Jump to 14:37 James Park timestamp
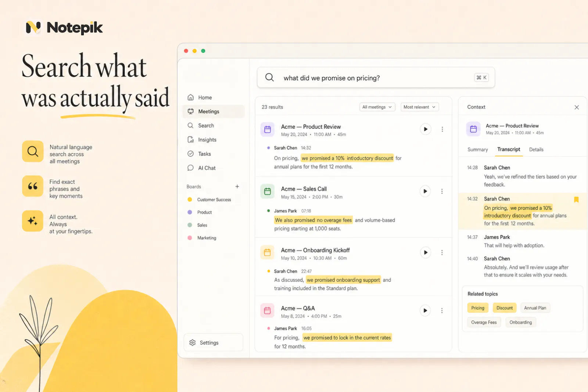 pyautogui.click(x=472, y=237)
